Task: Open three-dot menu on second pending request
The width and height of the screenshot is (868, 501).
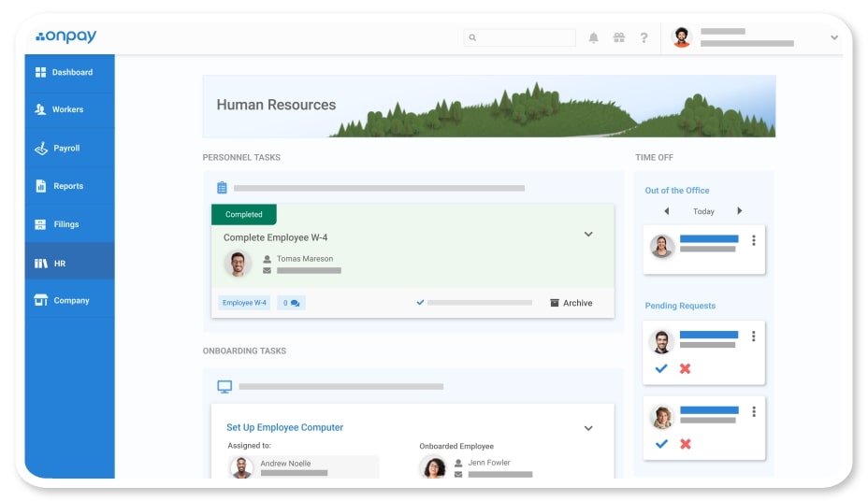Action: [x=754, y=412]
